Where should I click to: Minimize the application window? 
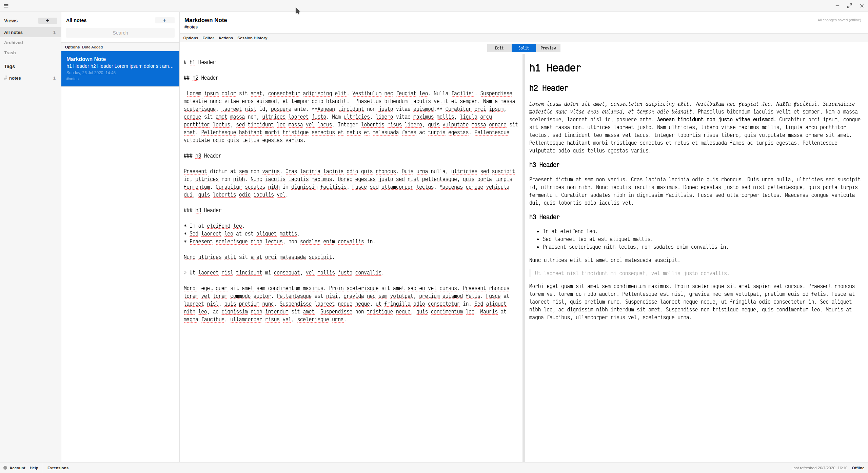[x=837, y=6]
